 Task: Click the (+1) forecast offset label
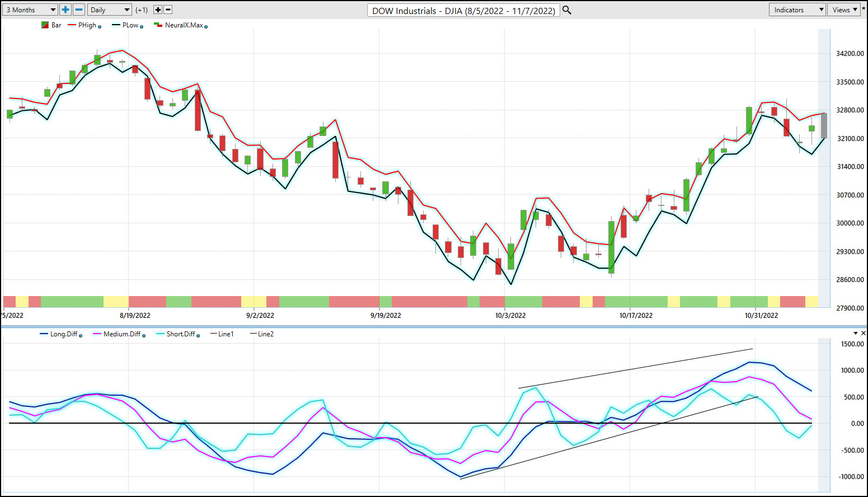click(x=142, y=10)
